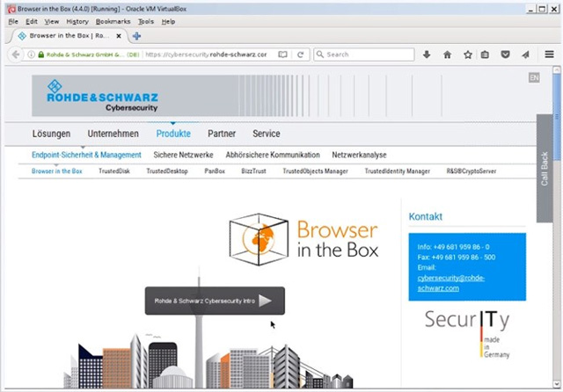
Task: Open the Service navigation item
Action: (267, 134)
